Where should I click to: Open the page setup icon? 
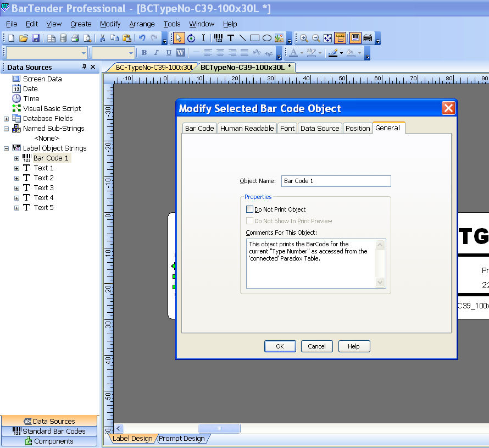51,38
